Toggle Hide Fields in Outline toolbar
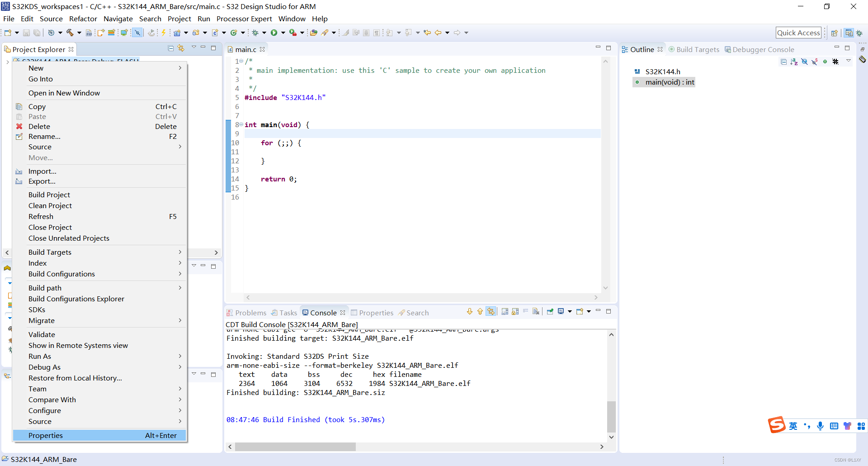The height and width of the screenshot is (466, 868). coord(804,62)
